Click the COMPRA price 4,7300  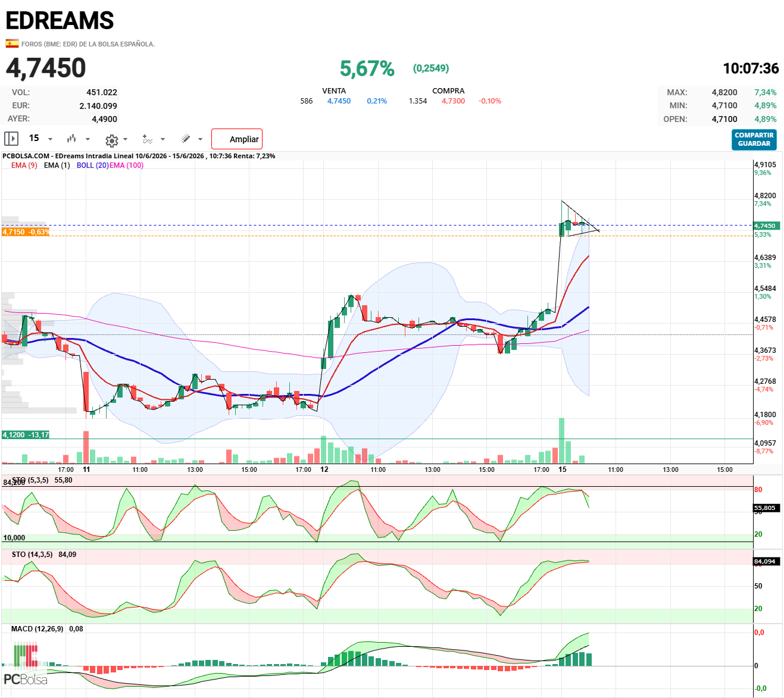pos(453,101)
